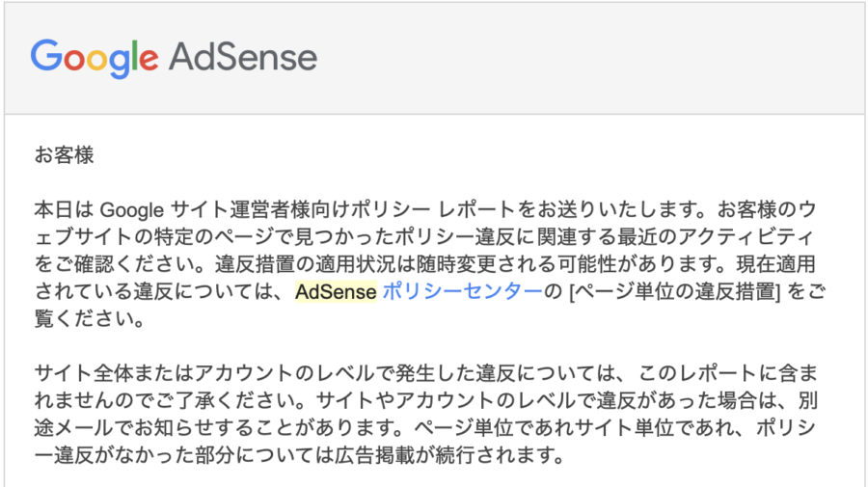Click the サイト全体または paragraph opening
This screenshot has height=487, width=868.
114,373
